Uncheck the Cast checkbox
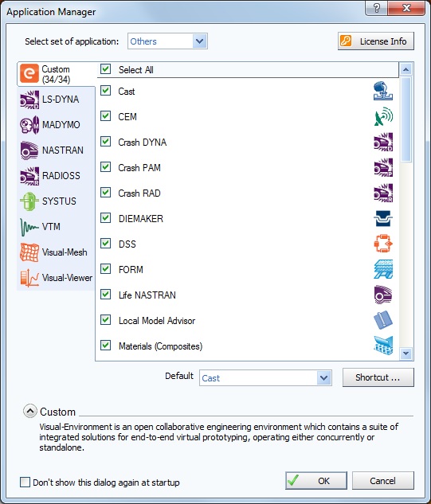This screenshot has height=504, width=431. 105,91
